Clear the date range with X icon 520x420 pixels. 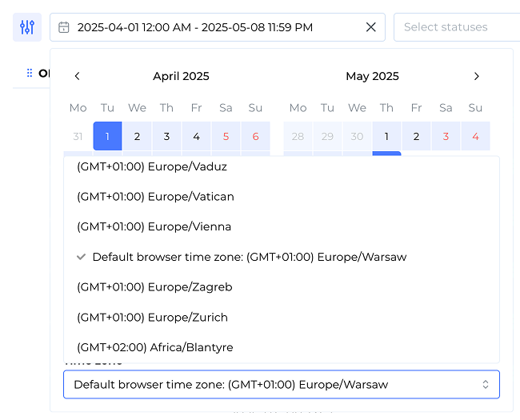370,27
